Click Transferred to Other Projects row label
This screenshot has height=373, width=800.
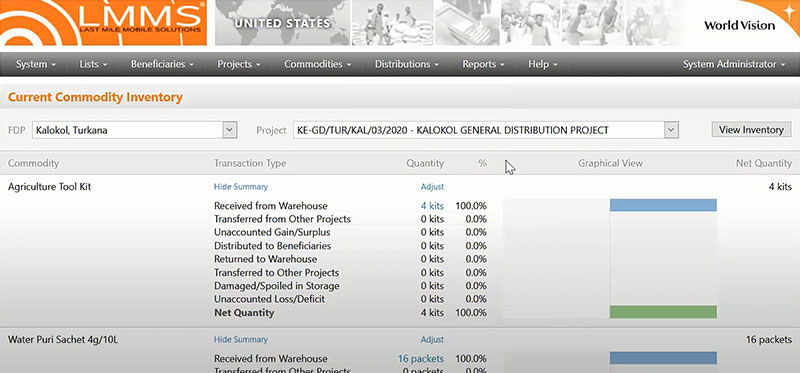pyautogui.click(x=277, y=272)
